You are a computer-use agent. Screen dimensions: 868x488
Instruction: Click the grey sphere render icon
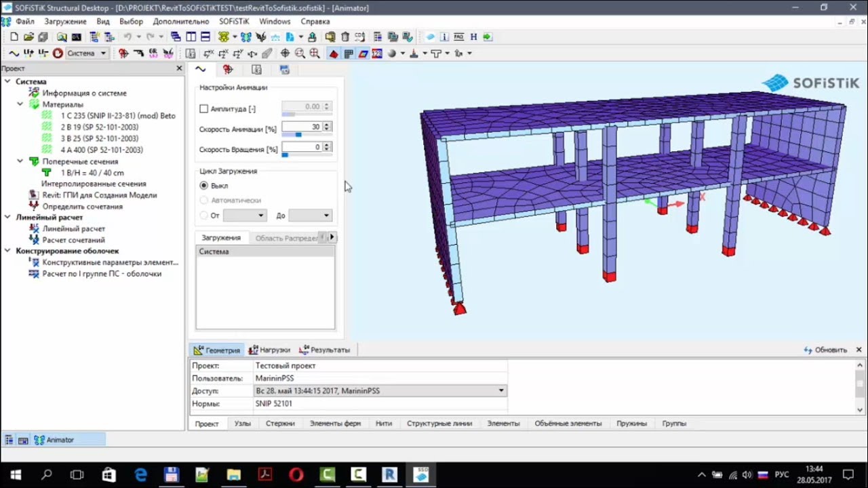click(392, 54)
